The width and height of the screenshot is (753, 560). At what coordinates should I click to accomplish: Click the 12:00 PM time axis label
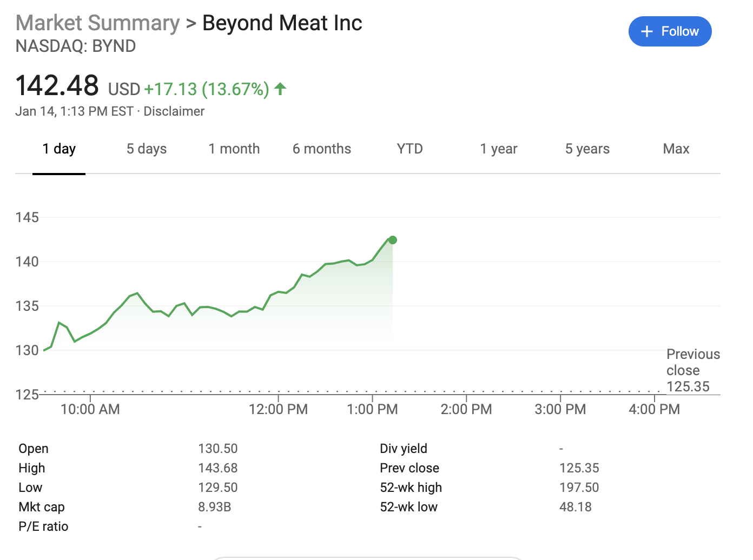click(278, 409)
